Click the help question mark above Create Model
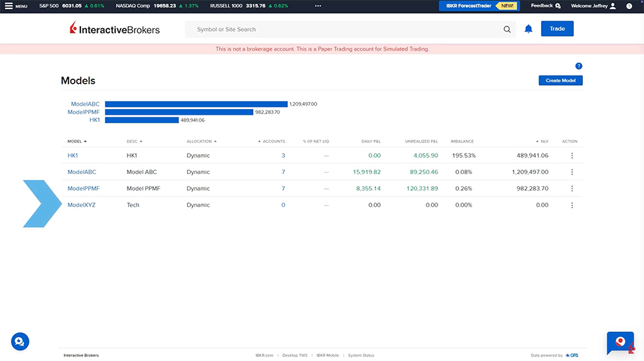Screen dimensions: 644x361 [x=579, y=66]
